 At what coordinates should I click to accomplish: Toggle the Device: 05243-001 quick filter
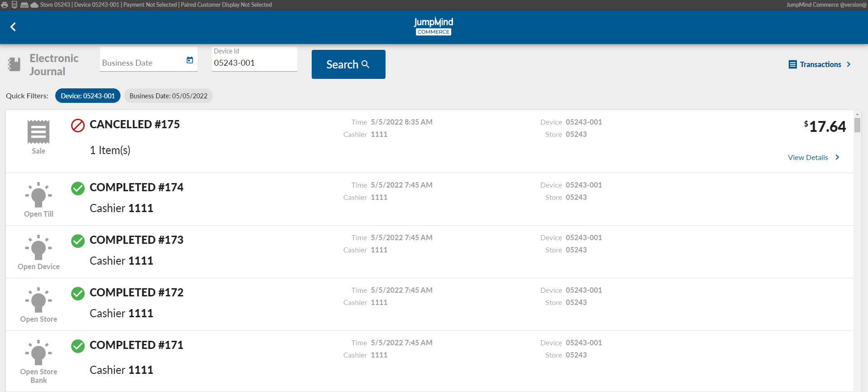pyautogui.click(x=88, y=96)
